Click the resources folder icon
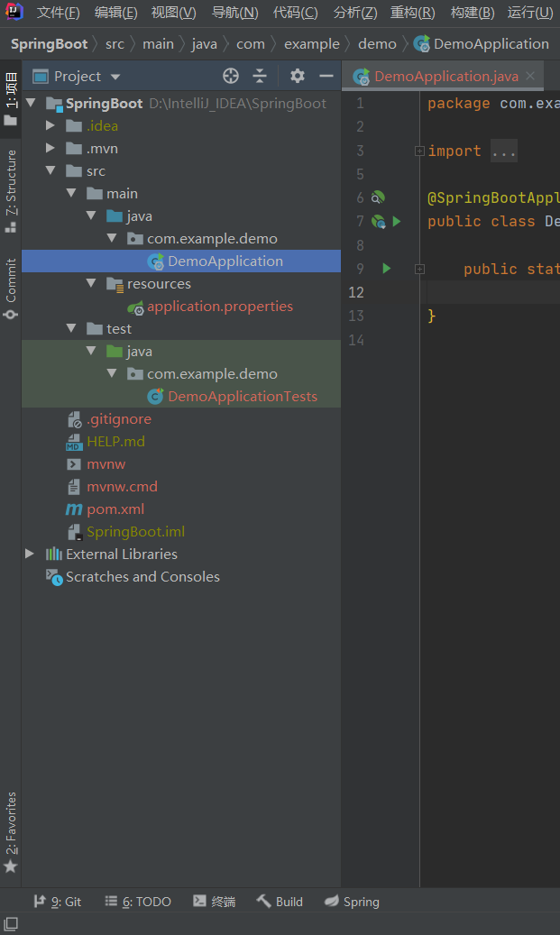560x935 pixels. 115,284
